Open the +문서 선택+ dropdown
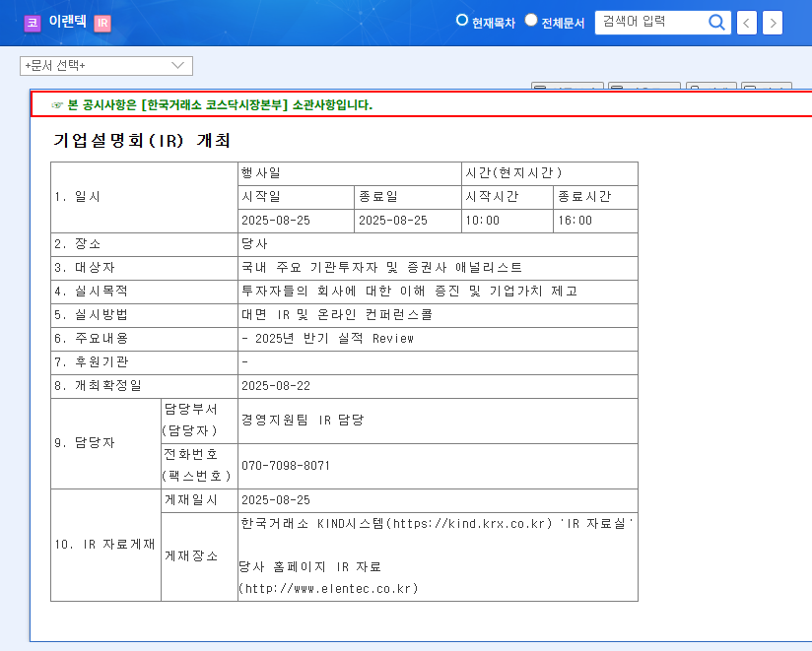The width and height of the screenshot is (812, 651). point(106,65)
